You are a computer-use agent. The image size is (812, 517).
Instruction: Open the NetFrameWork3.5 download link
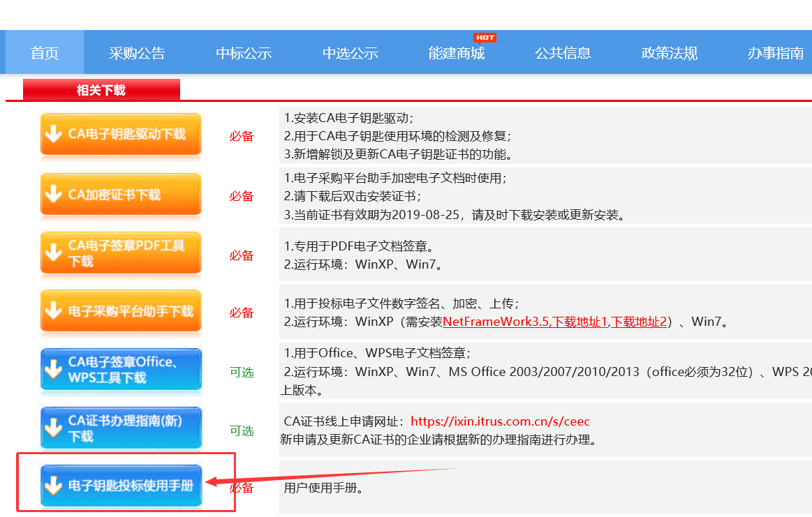coord(496,322)
